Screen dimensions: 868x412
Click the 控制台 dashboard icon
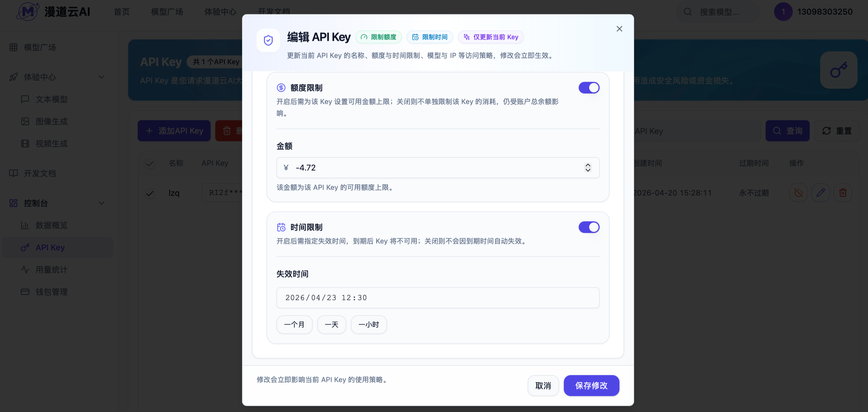point(13,203)
